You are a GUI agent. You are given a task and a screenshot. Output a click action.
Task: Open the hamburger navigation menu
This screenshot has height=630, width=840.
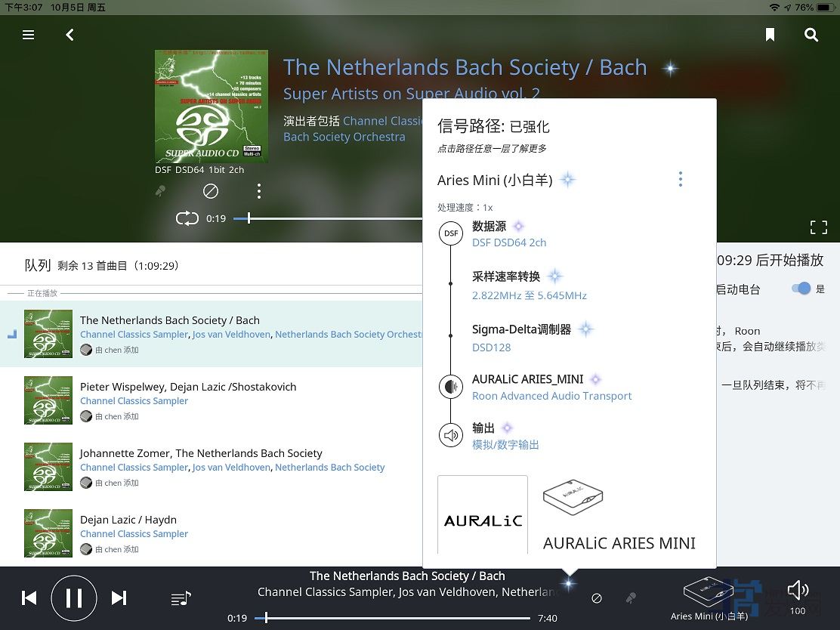29,35
